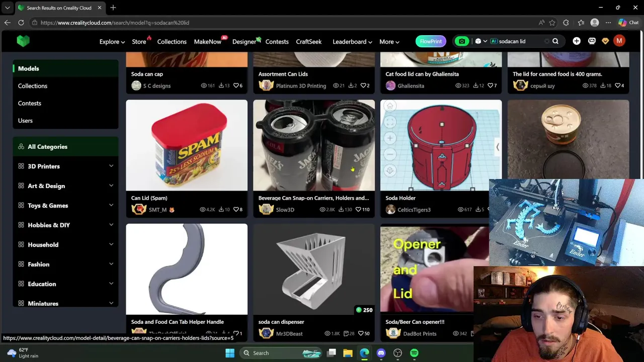Click the browser profile avatar icon
The image size is (644, 362).
point(595,23)
